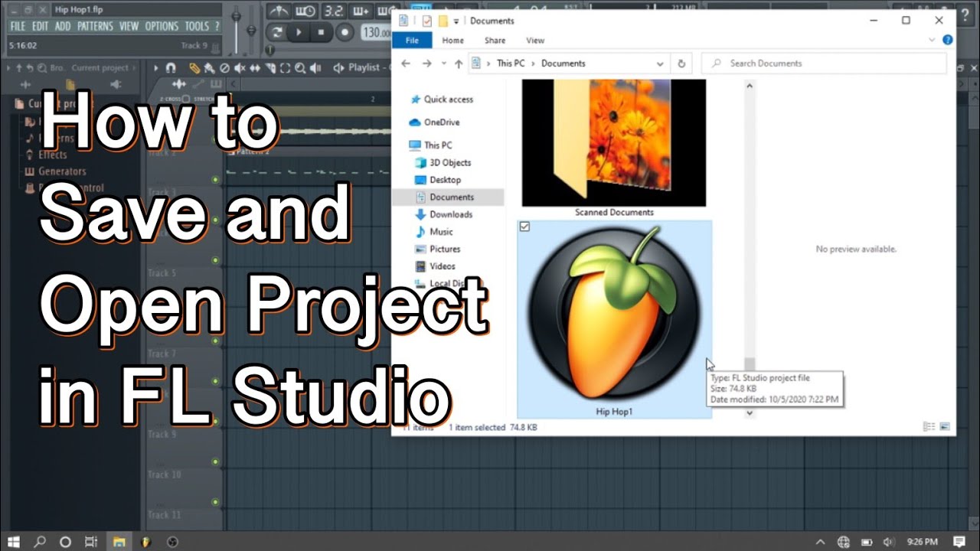Click the 130 tempo display
This screenshot has width=980, height=551.
click(376, 32)
